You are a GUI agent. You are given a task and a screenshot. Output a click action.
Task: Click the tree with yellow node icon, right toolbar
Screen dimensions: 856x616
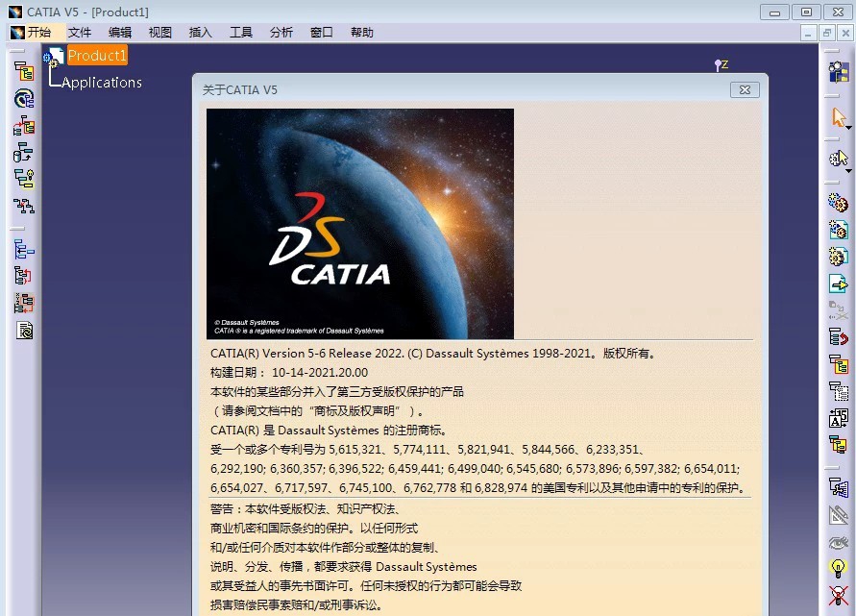pyautogui.click(x=839, y=364)
